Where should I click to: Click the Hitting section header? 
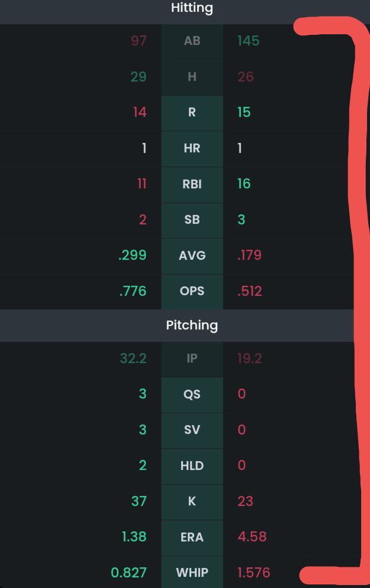coord(192,8)
